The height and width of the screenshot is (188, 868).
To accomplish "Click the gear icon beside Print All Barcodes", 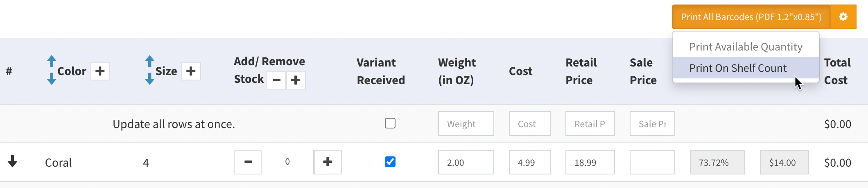I will [x=843, y=17].
